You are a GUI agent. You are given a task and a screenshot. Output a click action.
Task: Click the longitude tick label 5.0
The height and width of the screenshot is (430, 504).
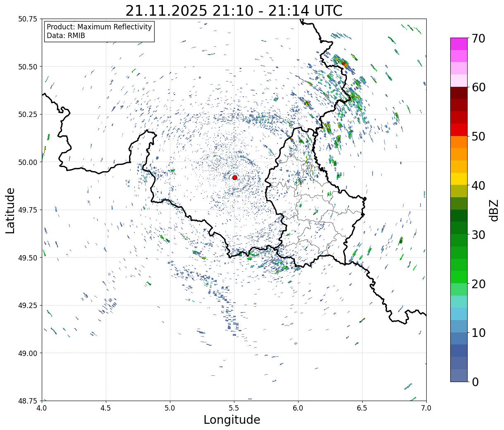pos(170,408)
